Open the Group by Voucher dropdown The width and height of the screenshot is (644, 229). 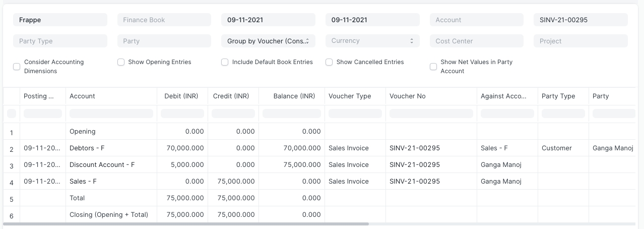pos(268,41)
